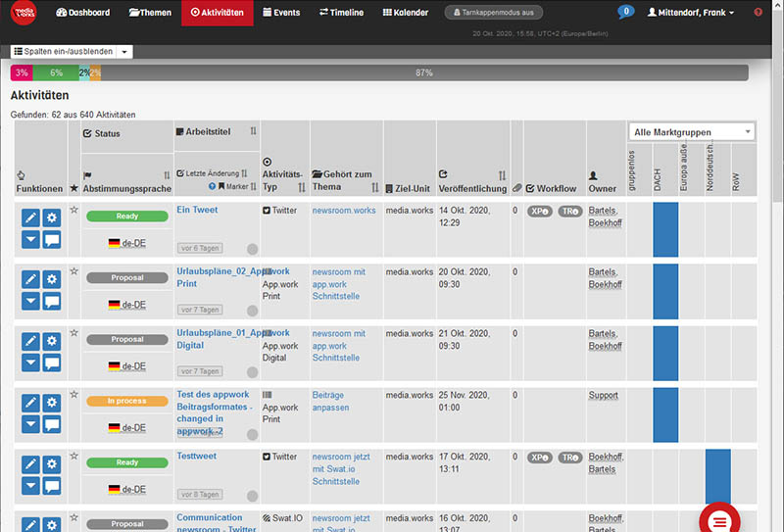Toggle marker circle in 'Testtweet' row
Screen dimensions: 784x532
(253, 496)
